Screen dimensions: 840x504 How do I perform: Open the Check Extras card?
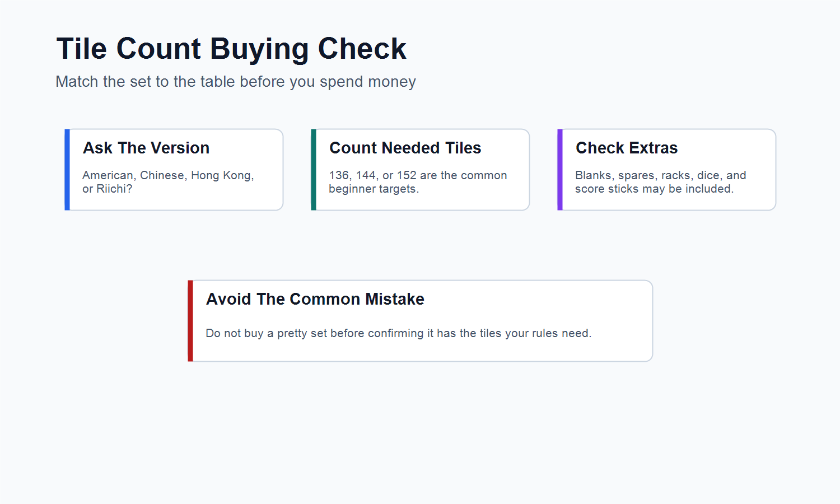[x=667, y=170]
